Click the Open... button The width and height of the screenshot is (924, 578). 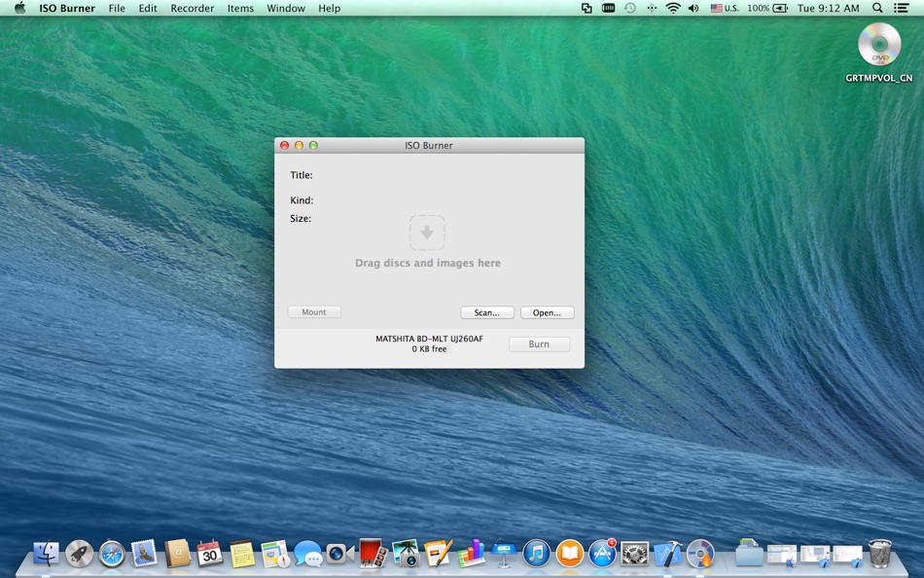tap(547, 312)
